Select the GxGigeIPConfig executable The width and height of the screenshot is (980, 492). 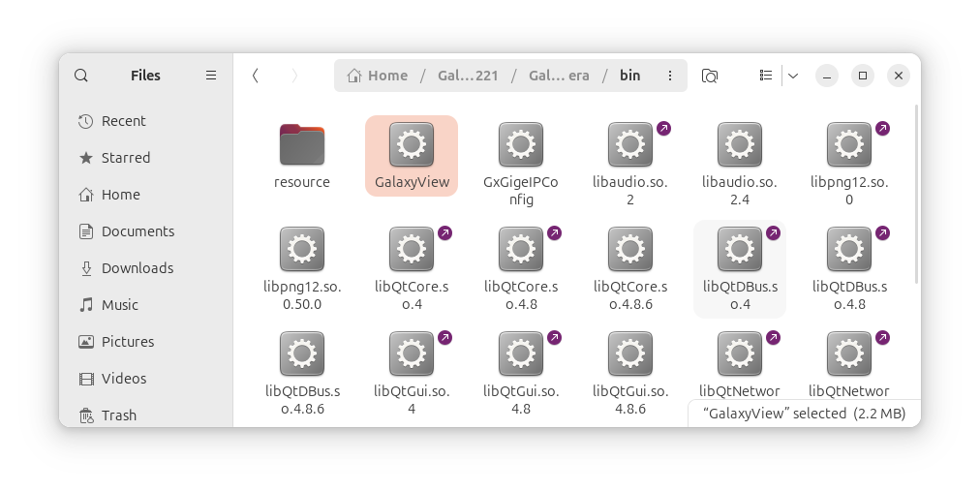click(x=521, y=165)
